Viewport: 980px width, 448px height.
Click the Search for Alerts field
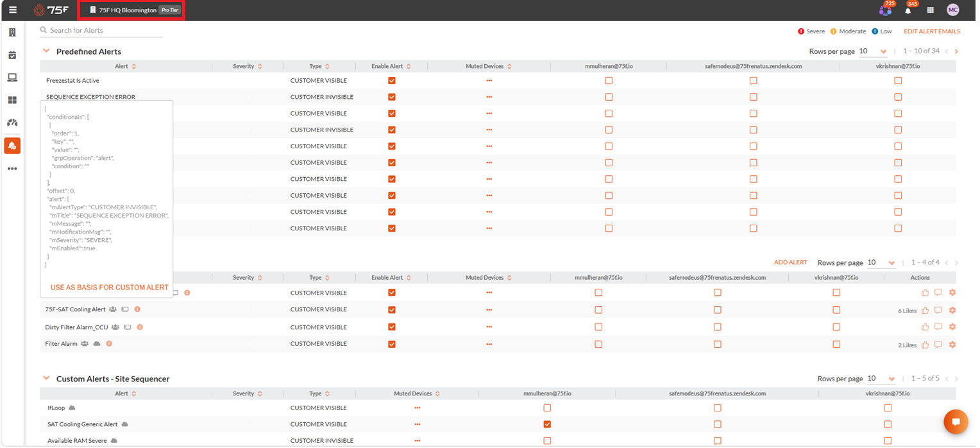(101, 30)
